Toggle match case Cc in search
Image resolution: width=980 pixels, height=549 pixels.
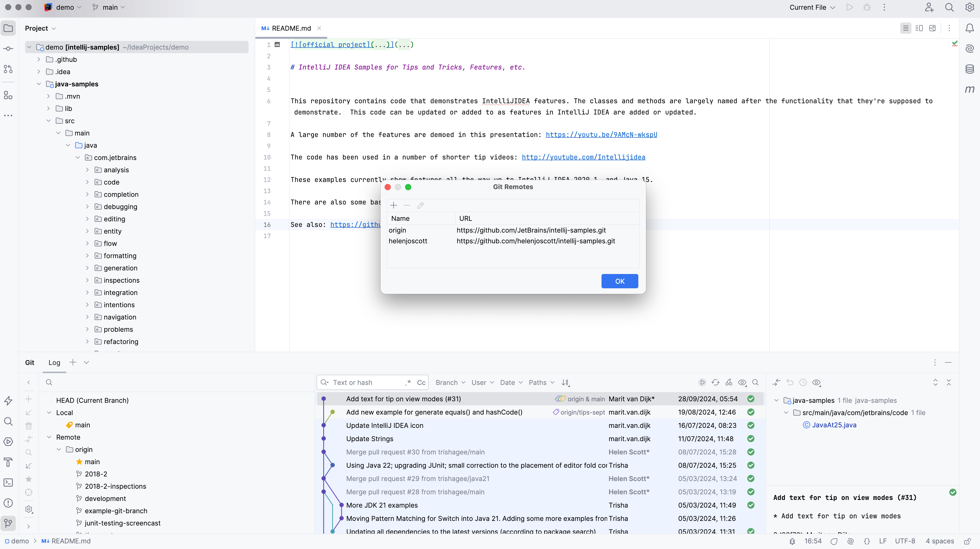tap(421, 382)
